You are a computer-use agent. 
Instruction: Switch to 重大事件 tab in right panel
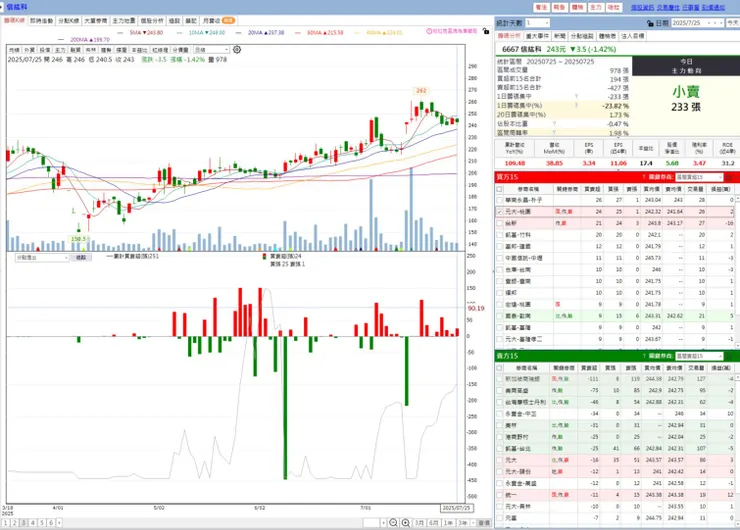click(x=538, y=36)
